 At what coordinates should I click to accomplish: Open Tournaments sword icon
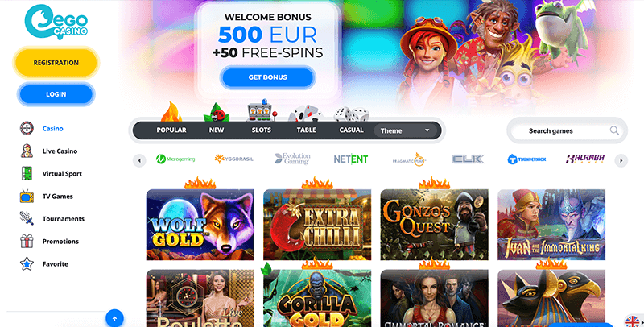(27, 218)
